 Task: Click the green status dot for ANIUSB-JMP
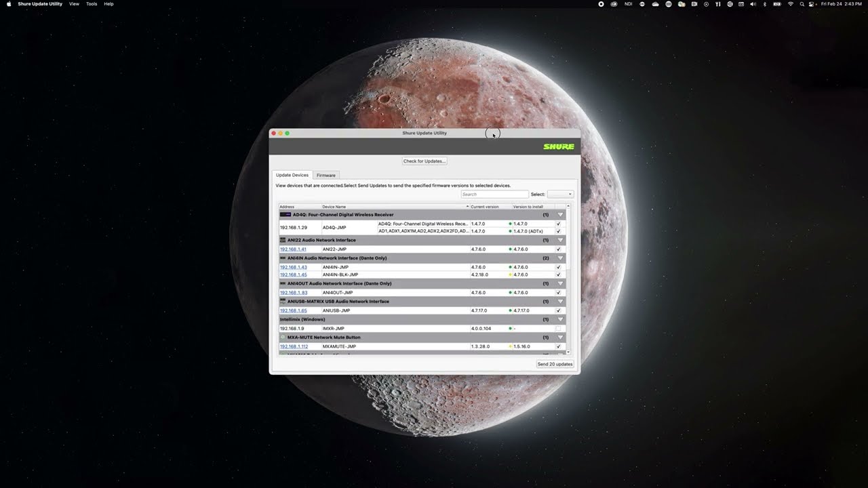(x=510, y=310)
